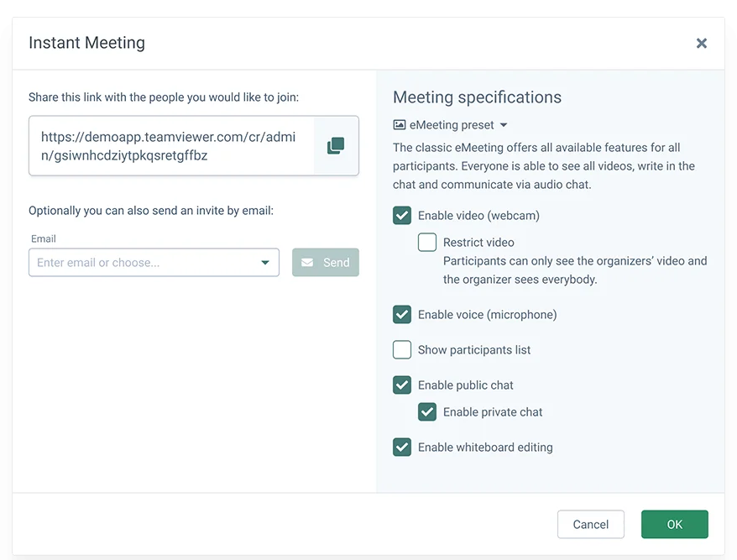Screen dimensions: 737x560
Task: Copy the meeting link with the copy icon
Action: [336, 146]
